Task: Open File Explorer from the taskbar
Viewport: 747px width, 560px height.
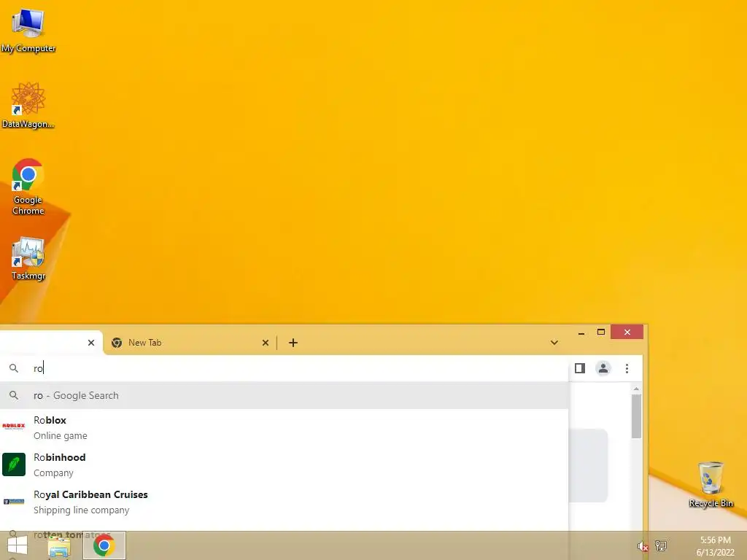Action: (x=59, y=546)
